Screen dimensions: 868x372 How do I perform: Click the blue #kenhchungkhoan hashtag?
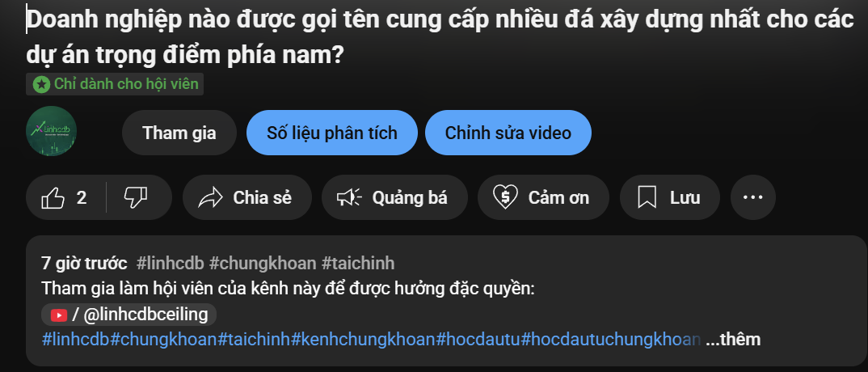point(364,340)
